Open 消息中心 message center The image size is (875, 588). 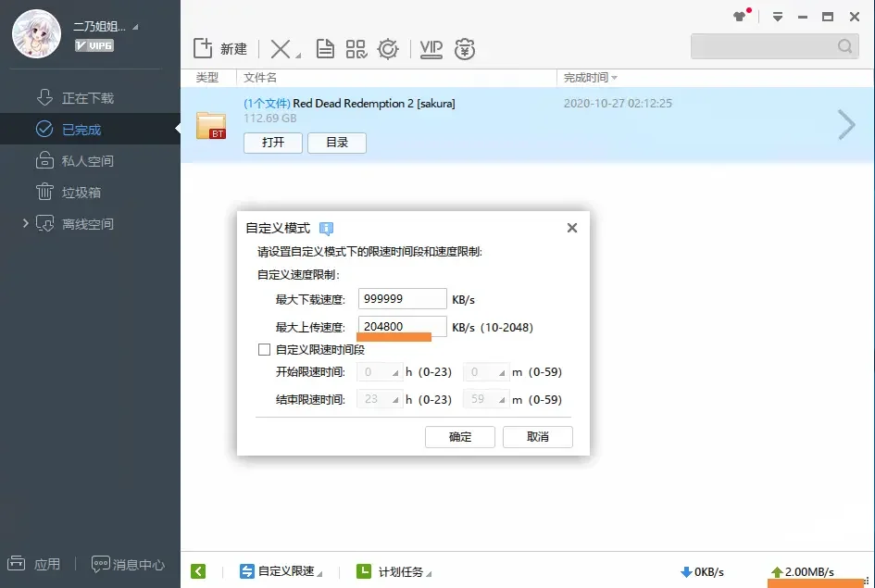click(x=128, y=565)
